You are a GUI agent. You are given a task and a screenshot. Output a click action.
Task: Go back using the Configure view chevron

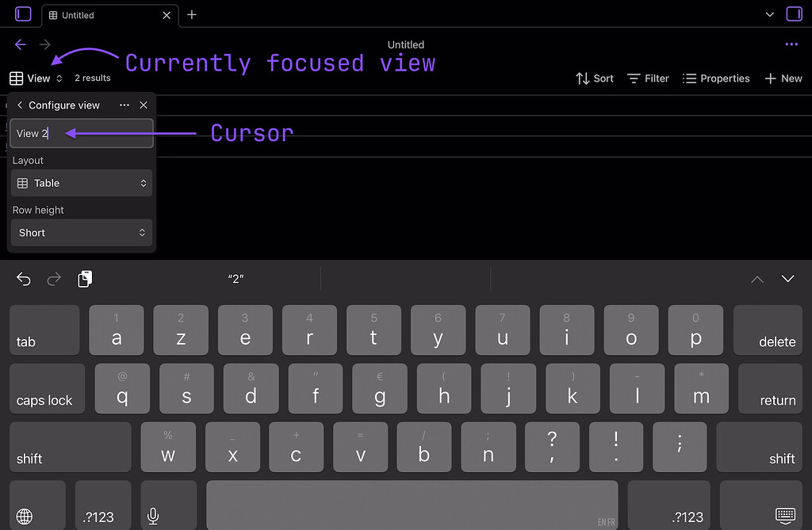19,105
